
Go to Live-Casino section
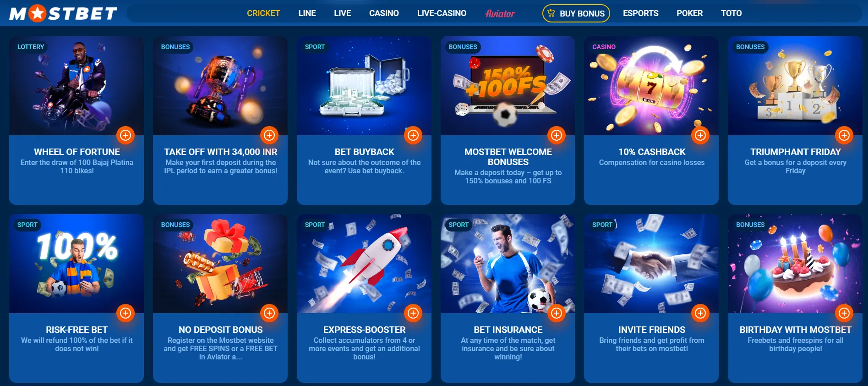pos(442,13)
